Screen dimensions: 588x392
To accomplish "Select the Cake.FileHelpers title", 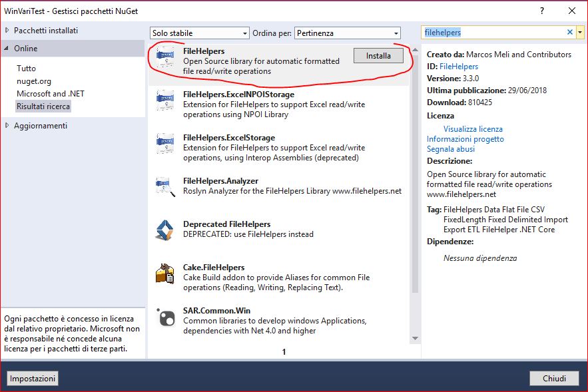I will [x=214, y=267].
